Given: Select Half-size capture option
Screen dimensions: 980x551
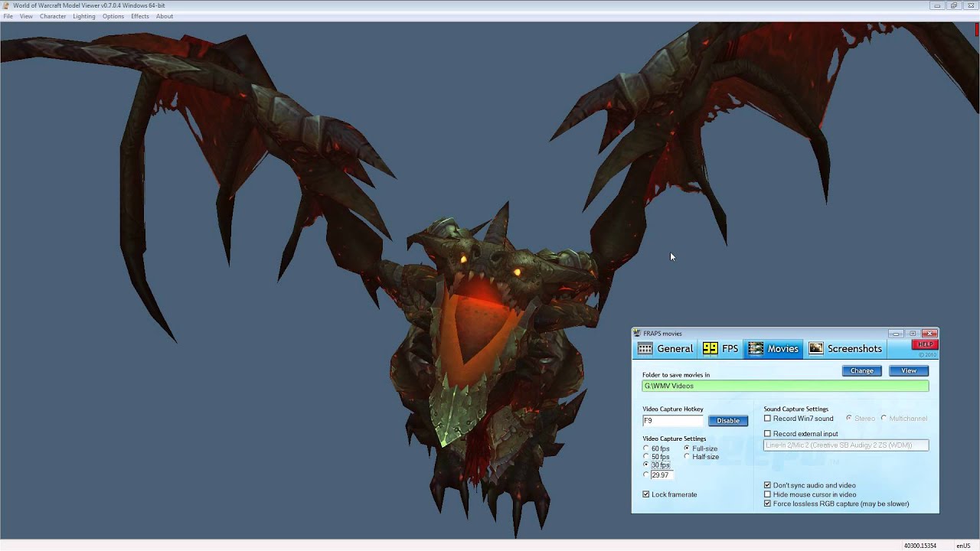Looking at the screenshot, I should coord(687,457).
